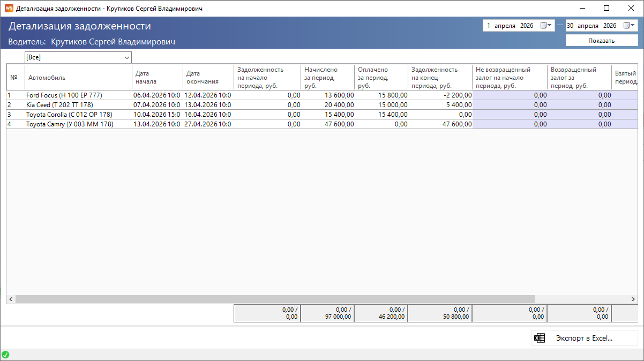Click Оплачено за период column header
This screenshot has width=644, height=361.
(x=381, y=77)
